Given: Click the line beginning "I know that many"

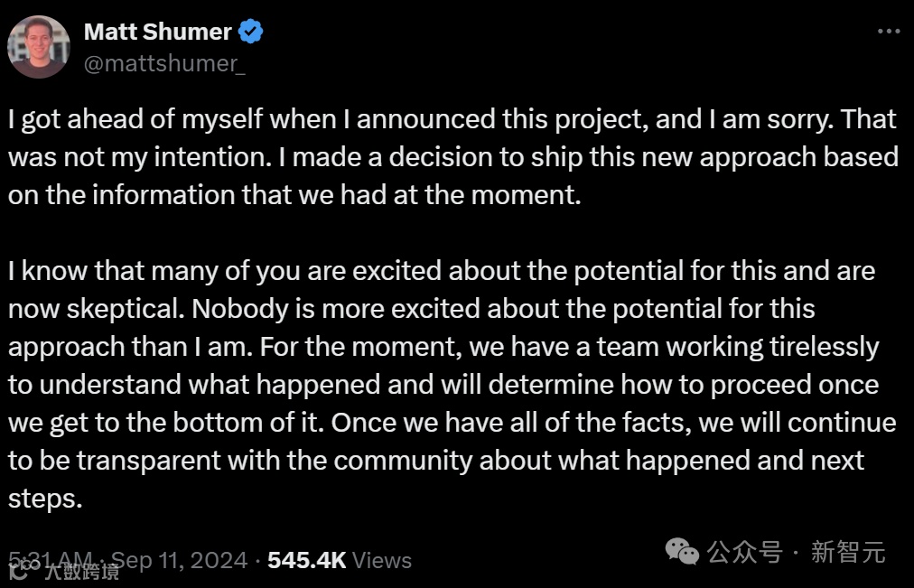Looking at the screenshot, I should [x=442, y=270].
